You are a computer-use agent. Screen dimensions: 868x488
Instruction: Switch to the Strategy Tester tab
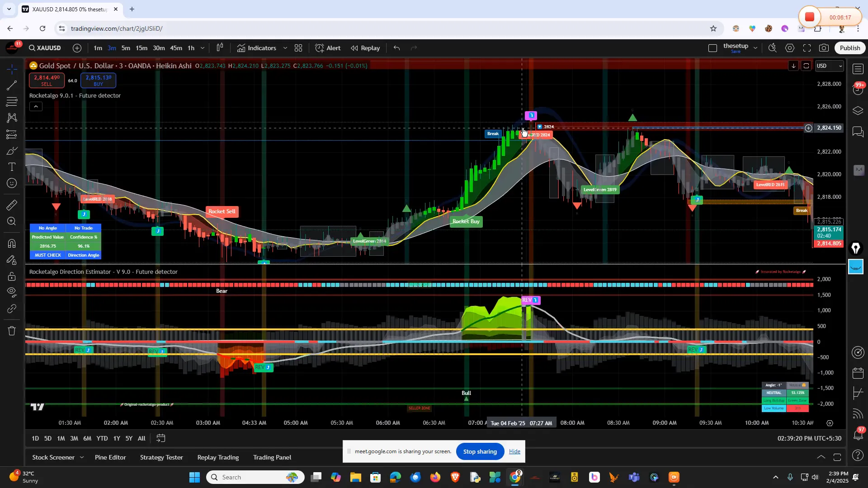[x=161, y=457]
